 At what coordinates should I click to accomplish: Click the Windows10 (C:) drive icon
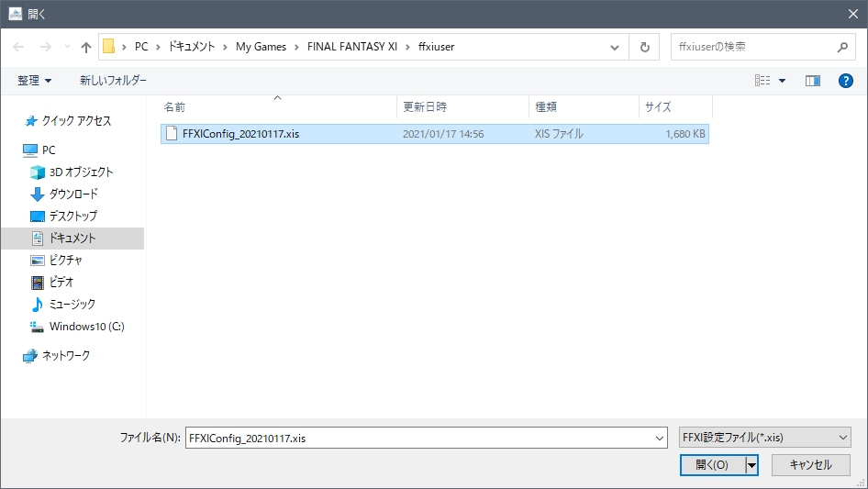click(37, 327)
